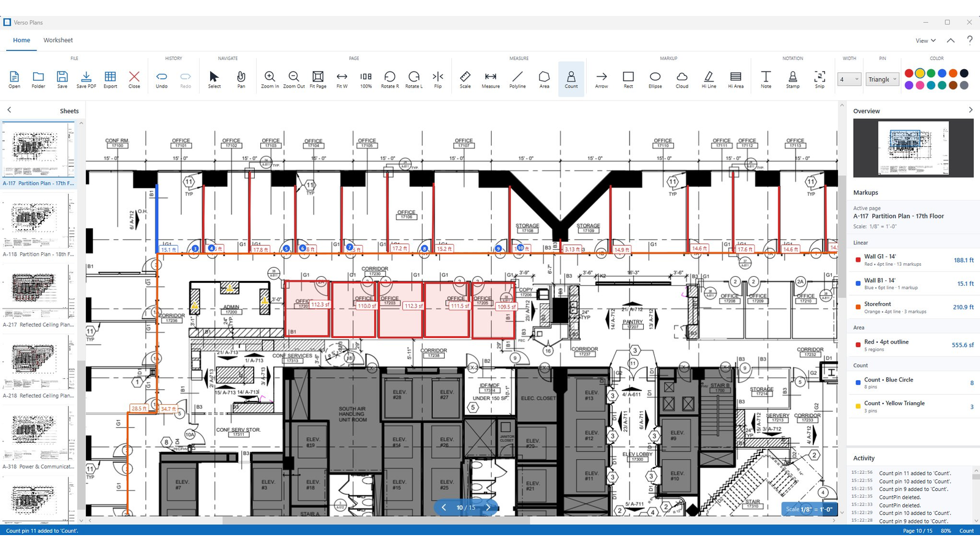Go to the previous page

click(x=444, y=508)
